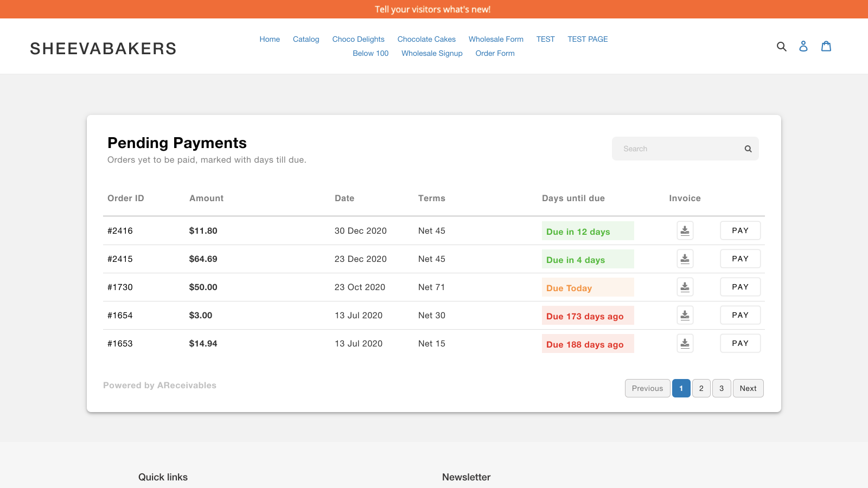The width and height of the screenshot is (868, 488).
Task: Navigate to the Catalog menu item
Action: click(306, 39)
